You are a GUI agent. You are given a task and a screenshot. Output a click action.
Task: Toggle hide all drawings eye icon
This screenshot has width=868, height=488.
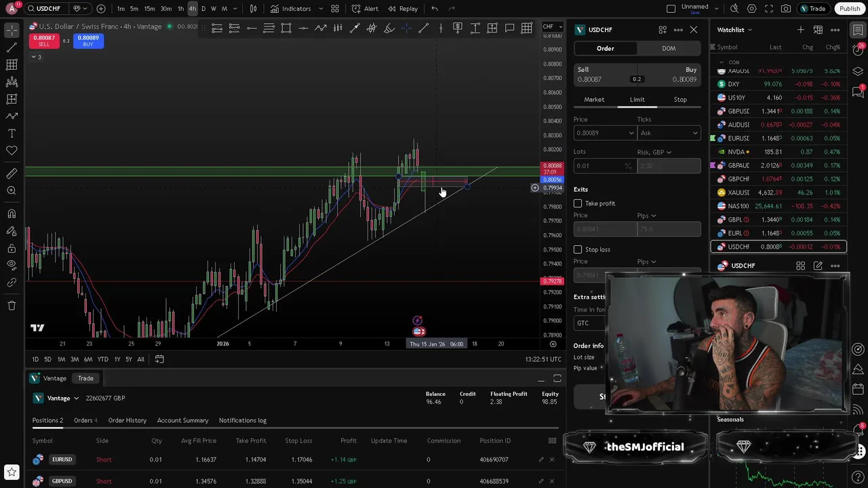[x=12, y=266]
